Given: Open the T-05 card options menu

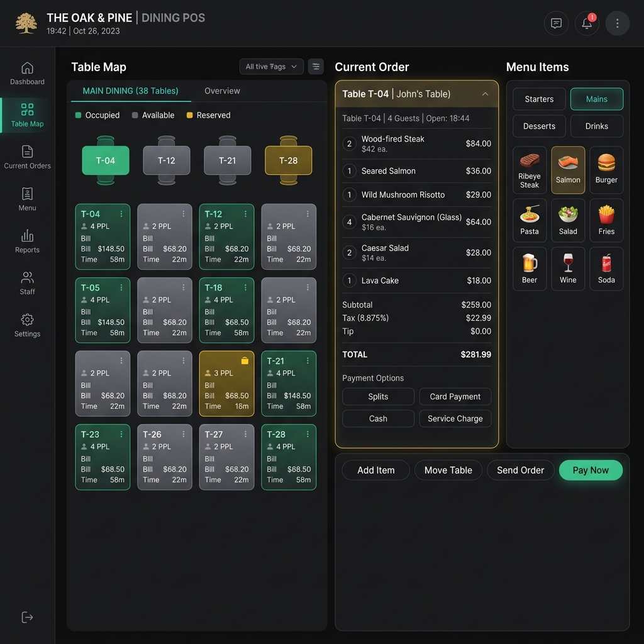Looking at the screenshot, I should pyautogui.click(x=121, y=287).
